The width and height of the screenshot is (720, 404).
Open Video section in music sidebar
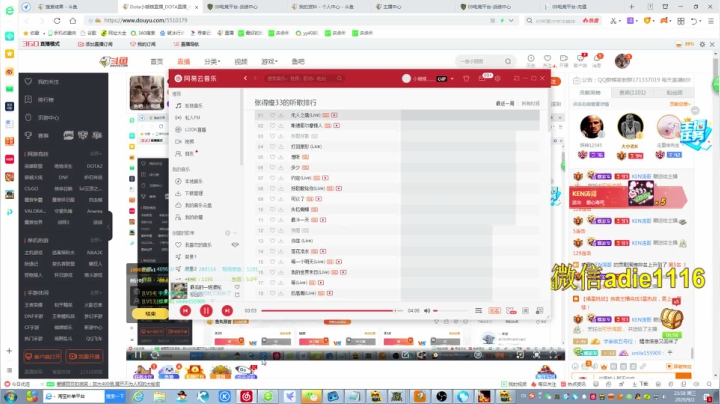(x=185, y=141)
